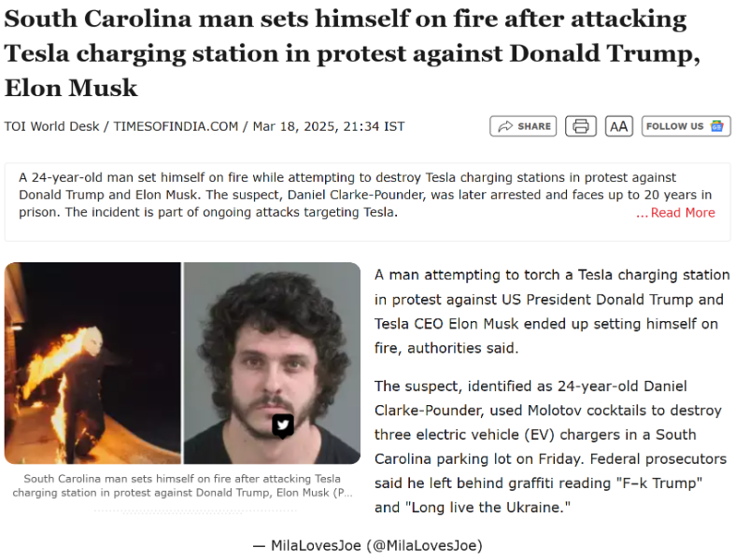Click the share arrow icon
The height and width of the screenshot is (560, 735).
tap(505, 126)
